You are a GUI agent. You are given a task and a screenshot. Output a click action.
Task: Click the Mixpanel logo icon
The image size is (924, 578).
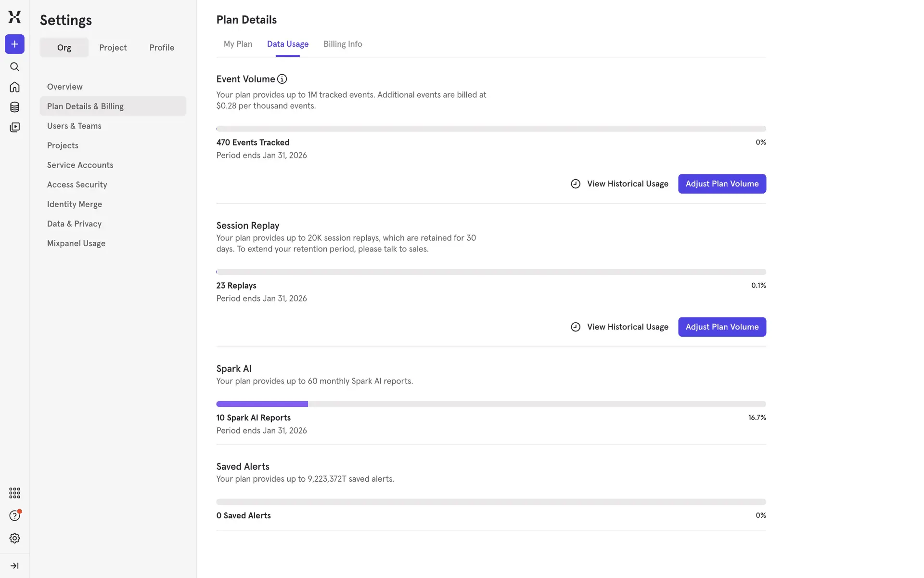coord(14,17)
